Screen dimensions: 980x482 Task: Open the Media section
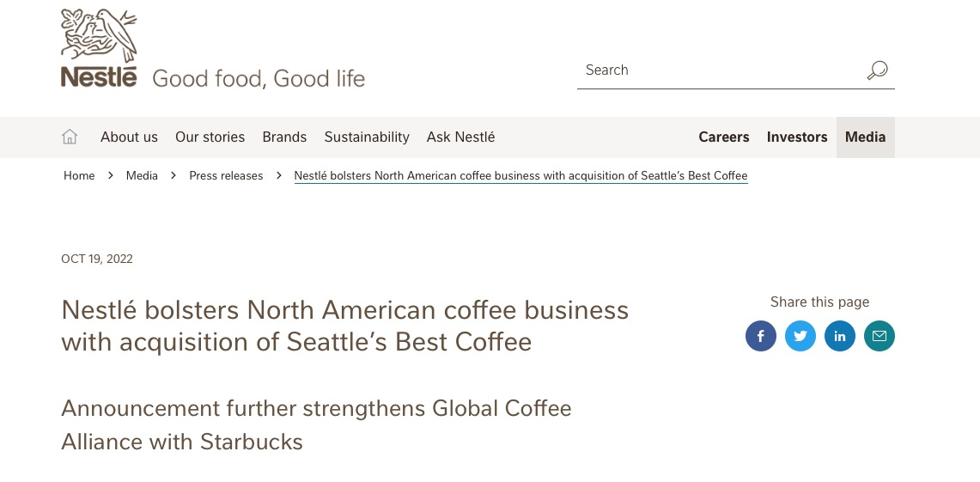pos(866,137)
